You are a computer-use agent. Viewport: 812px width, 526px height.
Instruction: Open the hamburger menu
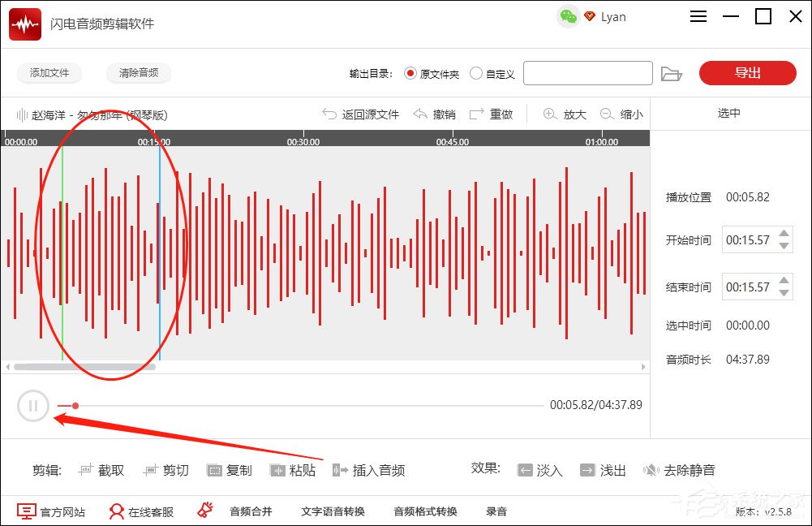pos(698,16)
